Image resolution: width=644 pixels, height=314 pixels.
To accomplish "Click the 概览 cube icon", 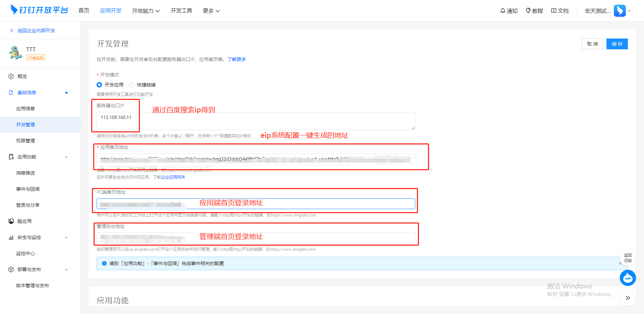I will click(x=11, y=76).
